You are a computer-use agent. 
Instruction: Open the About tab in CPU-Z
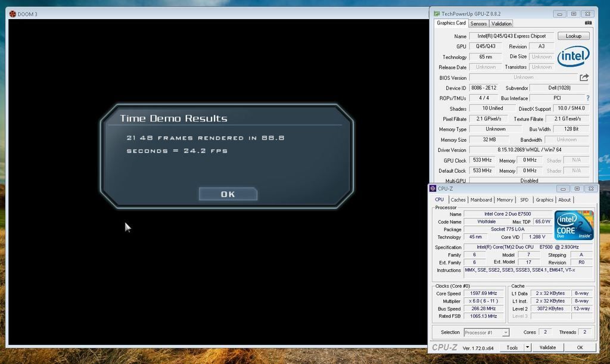point(565,200)
